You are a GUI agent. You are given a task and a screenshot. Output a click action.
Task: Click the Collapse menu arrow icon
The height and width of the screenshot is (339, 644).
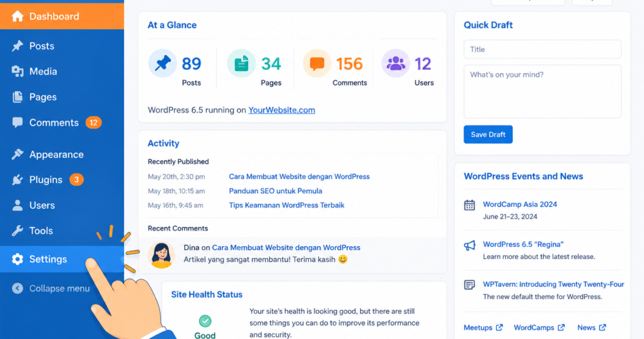(x=17, y=288)
